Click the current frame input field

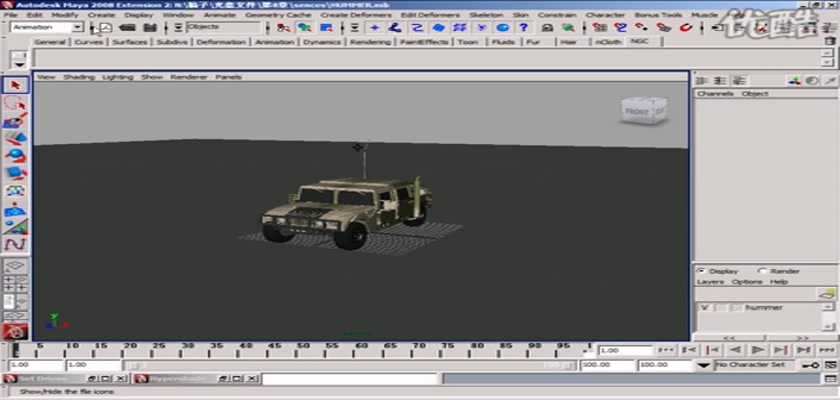[x=626, y=350]
